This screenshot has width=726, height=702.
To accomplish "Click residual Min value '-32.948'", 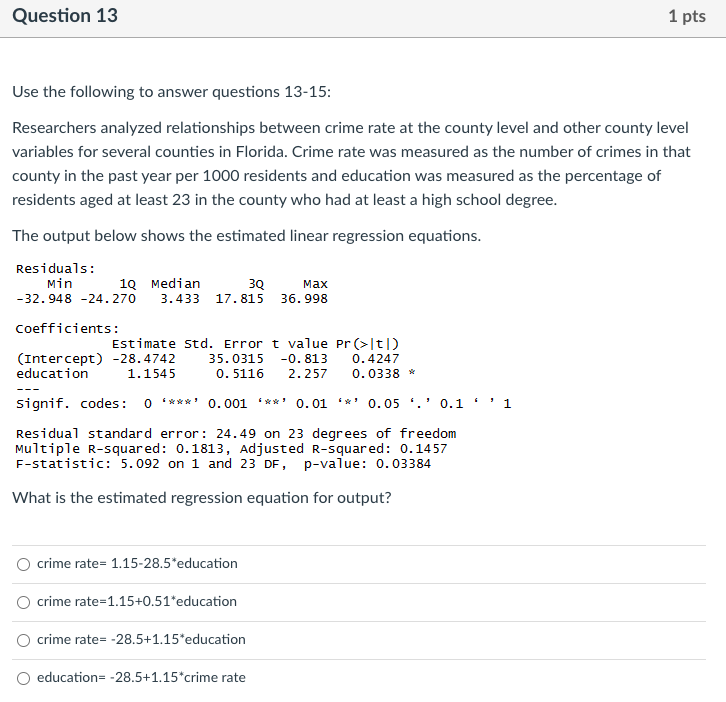I will pyautogui.click(x=44, y=299).
